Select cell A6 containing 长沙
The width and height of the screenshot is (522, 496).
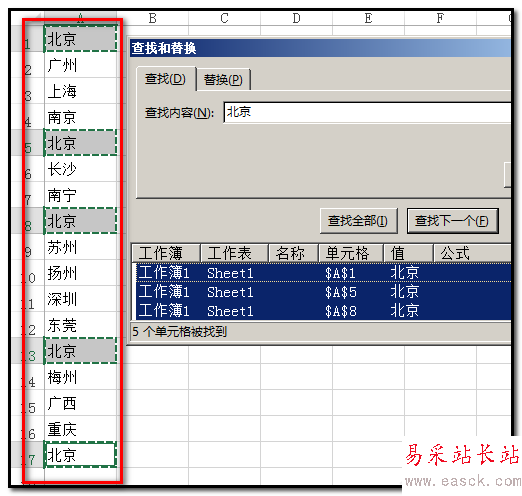coord(80,169)
